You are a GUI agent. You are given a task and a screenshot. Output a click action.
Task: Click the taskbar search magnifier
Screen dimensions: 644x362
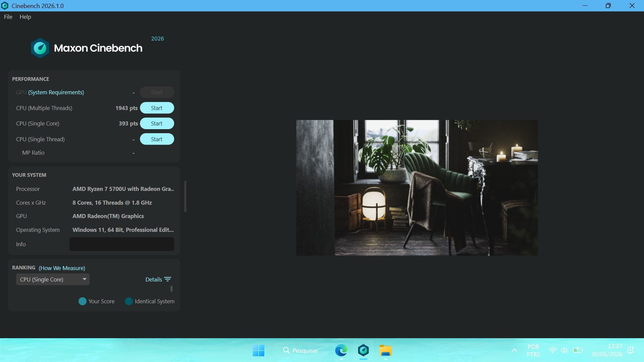tap(286, 351)
